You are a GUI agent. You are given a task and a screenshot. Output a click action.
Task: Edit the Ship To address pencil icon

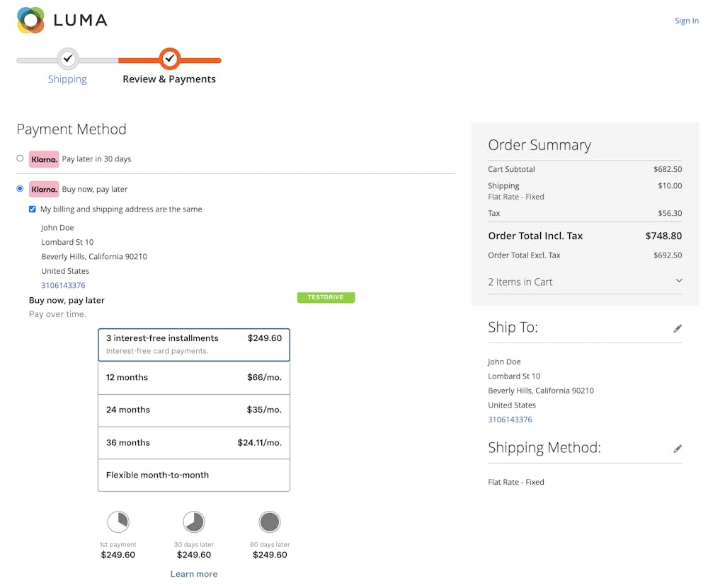678,328
